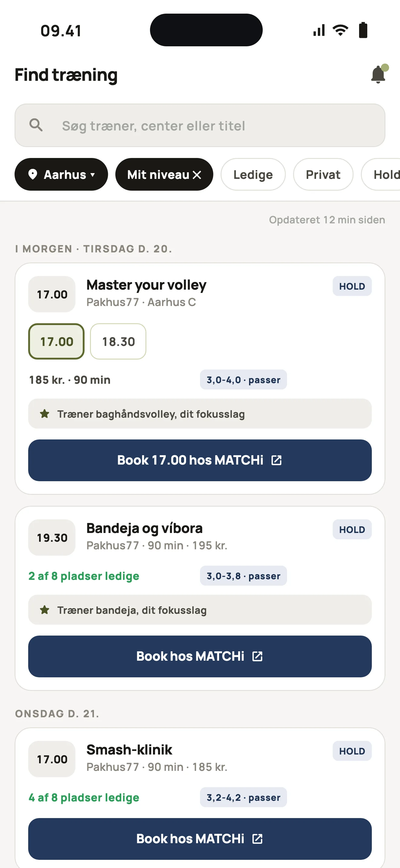This screenshot has width=400, height=868.
Task: Book 17.00 hos MATCHi for Master your volley
Action: pyautogui.click(x=200, y=460)
